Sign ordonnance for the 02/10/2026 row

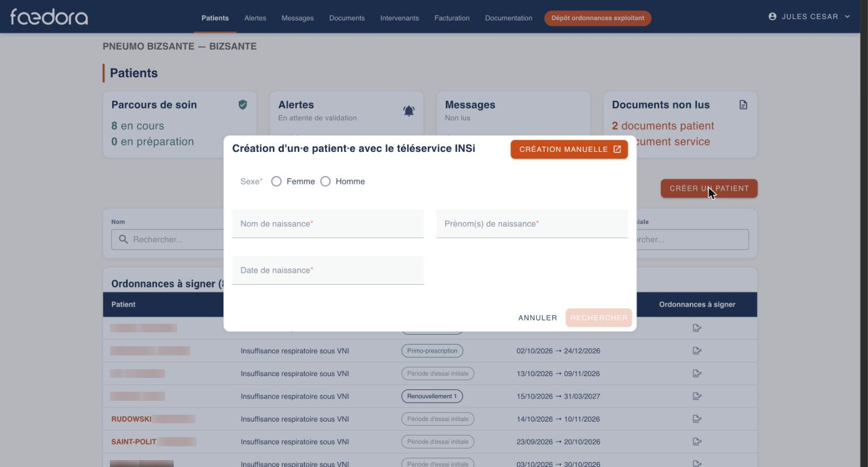pyautogui.click(x=697, y=351)
